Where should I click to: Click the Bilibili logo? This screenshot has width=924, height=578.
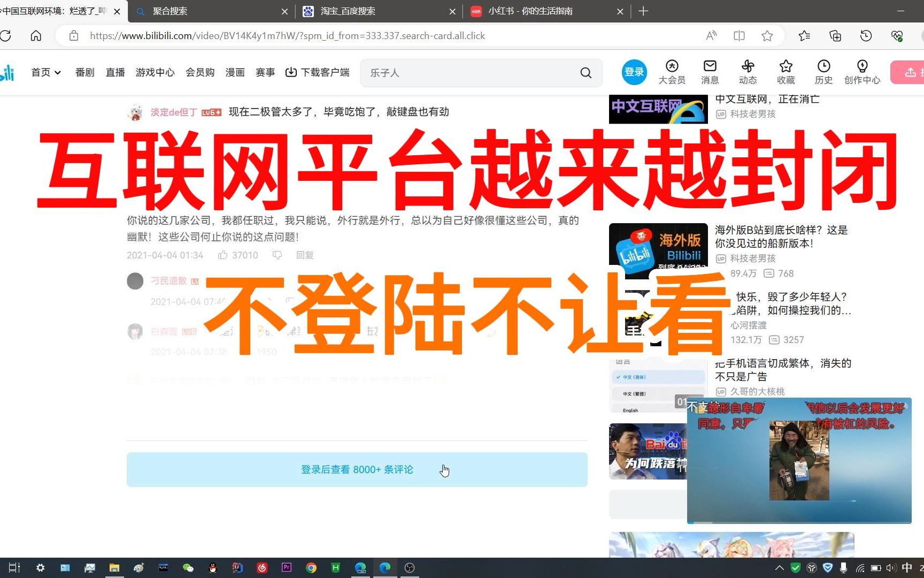point(7,73)
